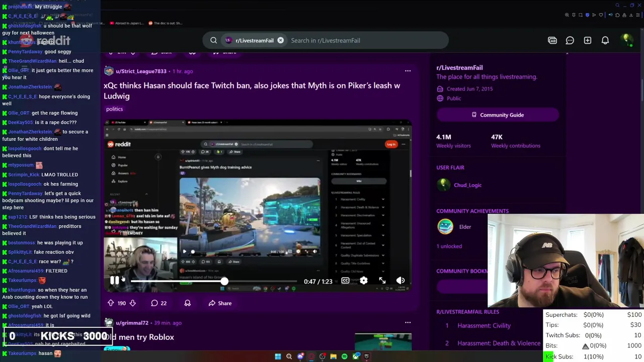Click the browser heart bookmark icon
Viewport: 644px width, 362px height.
click(601, 15)
